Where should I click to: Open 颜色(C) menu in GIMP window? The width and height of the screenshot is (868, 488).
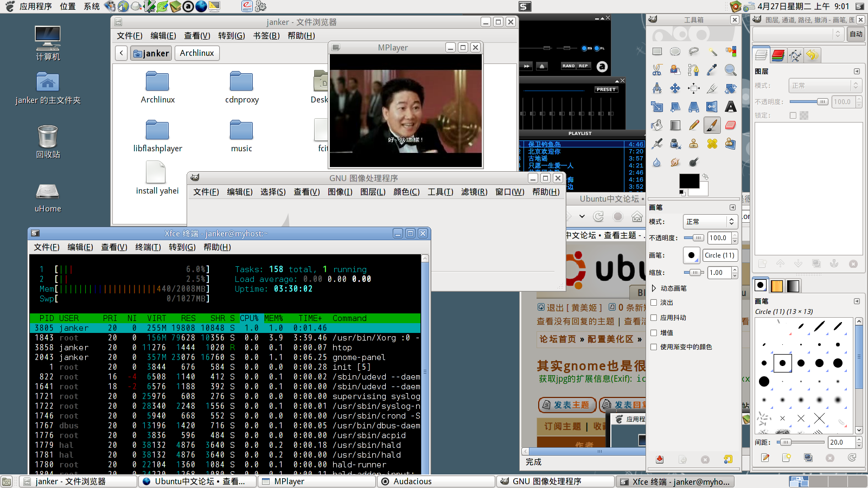click(x=406, y=192)
